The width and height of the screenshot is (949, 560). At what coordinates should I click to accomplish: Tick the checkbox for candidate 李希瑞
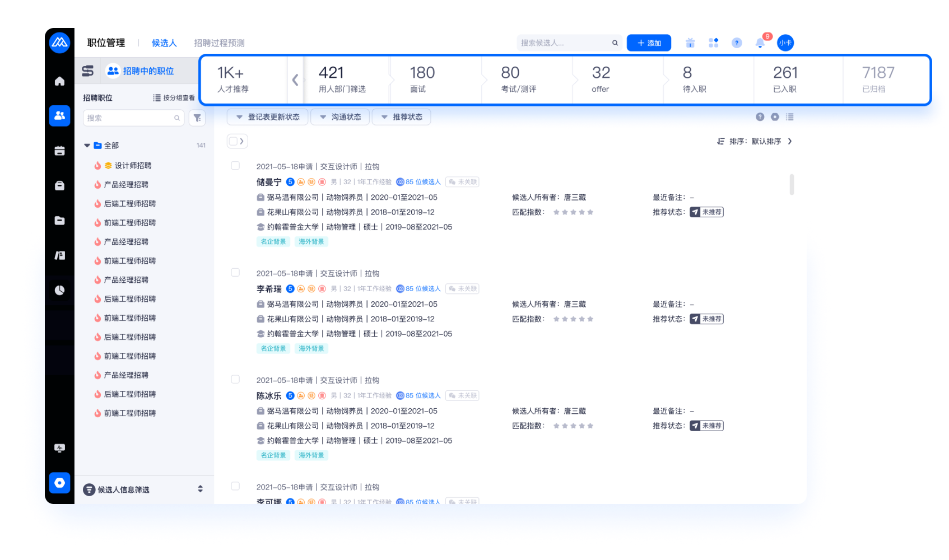(235, 273)
